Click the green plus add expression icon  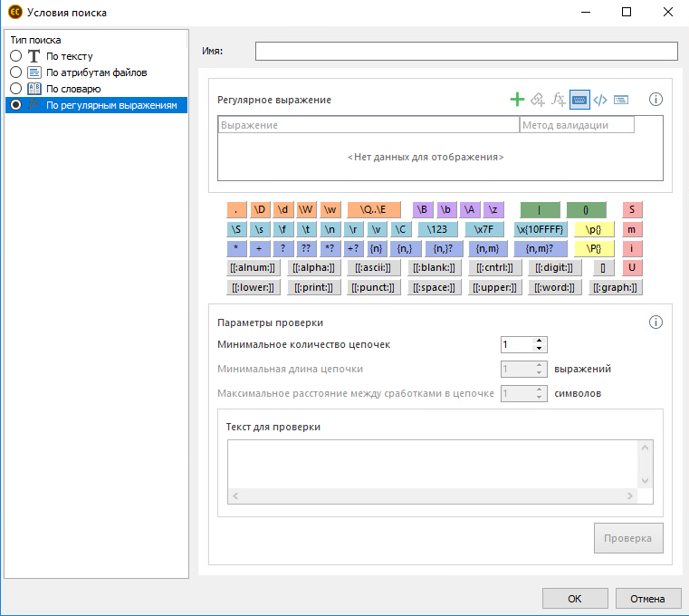click(518, 100)
